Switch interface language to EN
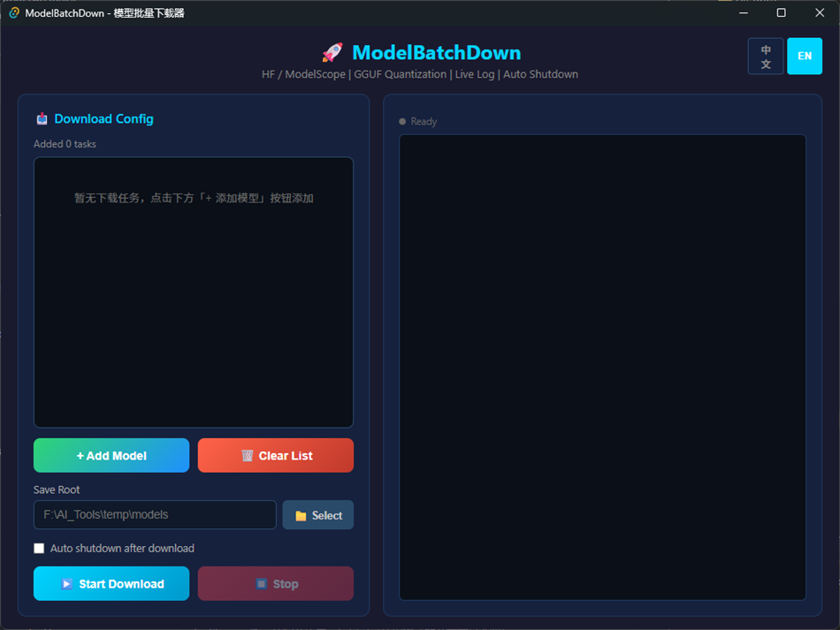 [x=804, y=57]
